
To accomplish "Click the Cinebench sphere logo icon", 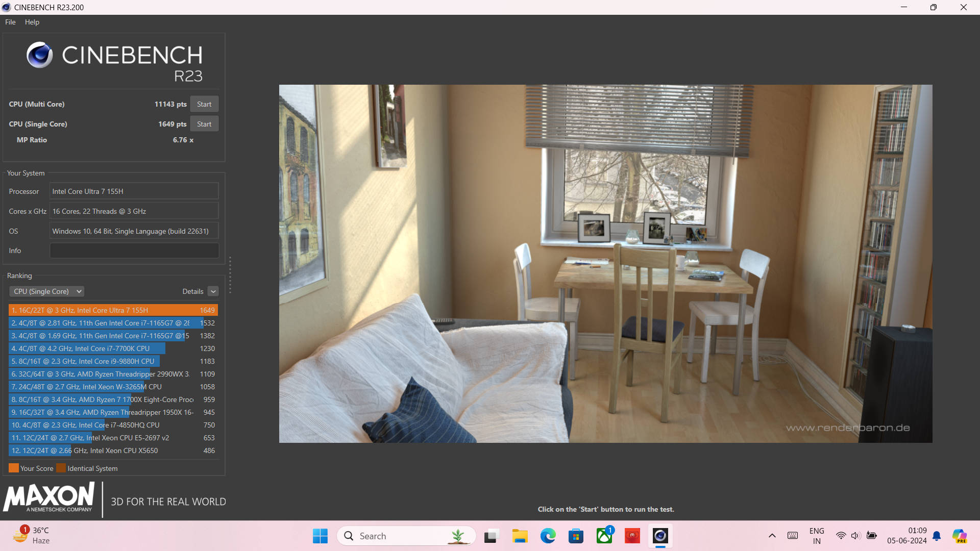I will click(40, 55).
